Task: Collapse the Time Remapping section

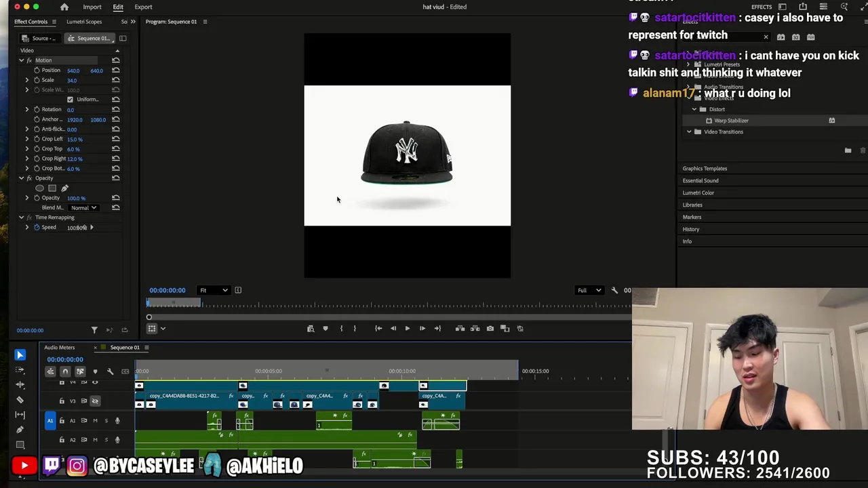Action: (x=21, y=218)
